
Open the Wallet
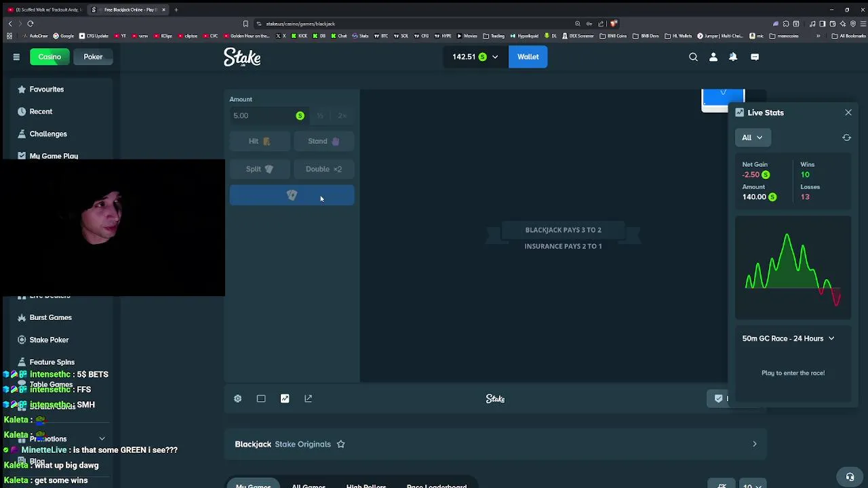[x=528, y=57]
